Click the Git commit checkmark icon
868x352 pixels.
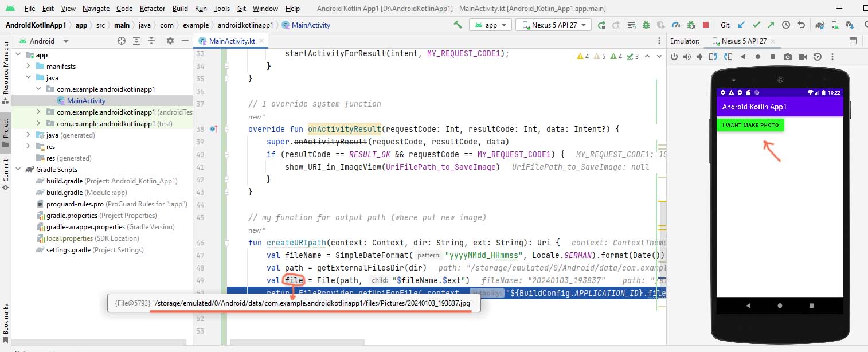756,25
